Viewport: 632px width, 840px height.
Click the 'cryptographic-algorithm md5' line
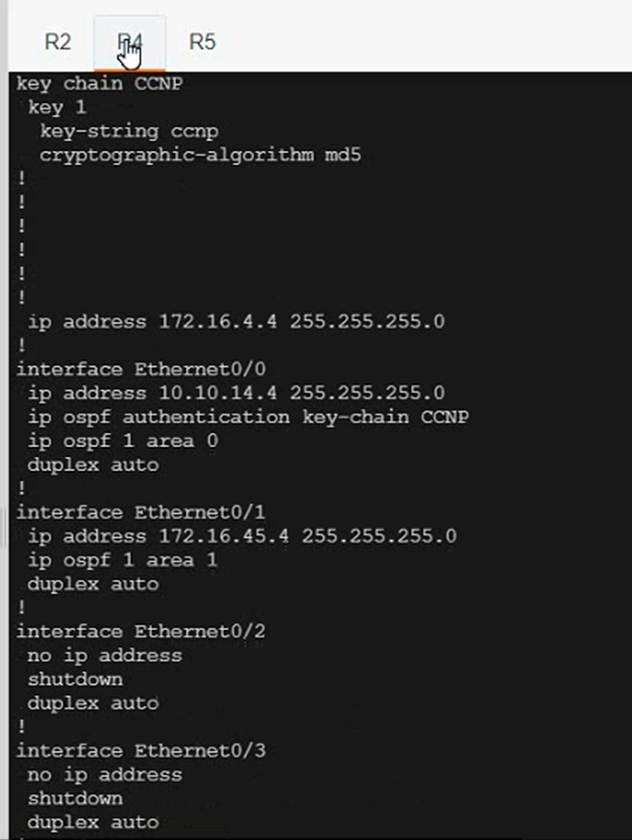200,155
